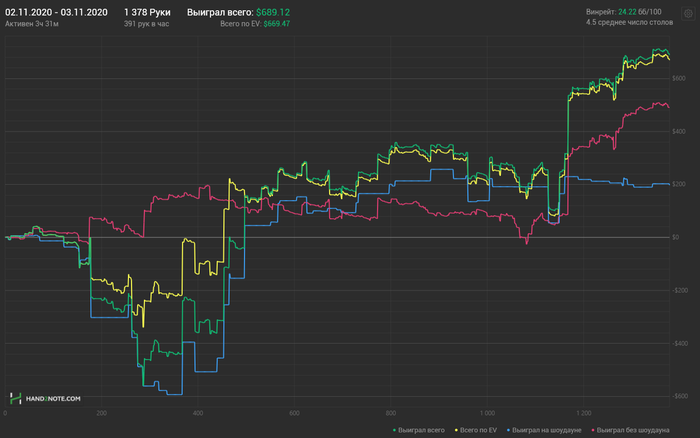Open the graph settings gear icon

click(x=688, y=13)
